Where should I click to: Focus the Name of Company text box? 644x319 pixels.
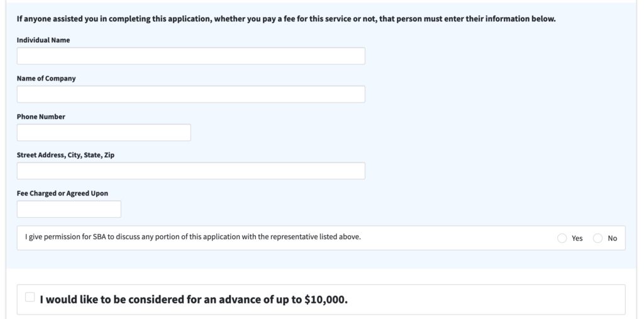click(191, 94)
